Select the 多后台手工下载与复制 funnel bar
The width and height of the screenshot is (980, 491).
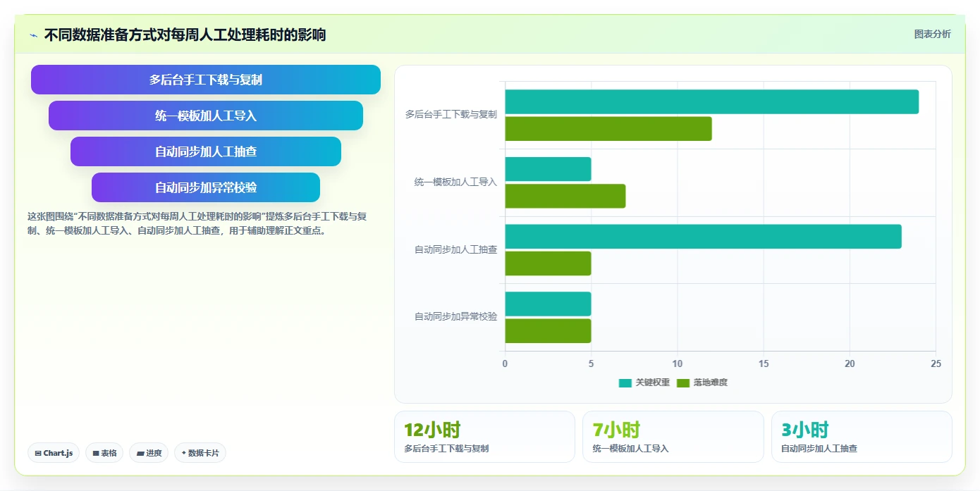pos(206,80)
